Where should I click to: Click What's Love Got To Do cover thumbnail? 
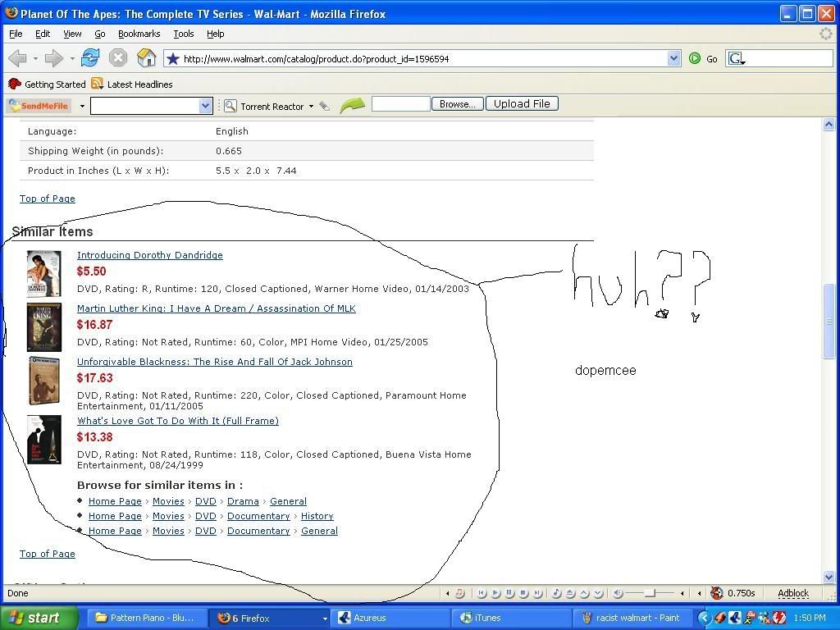coord(44,440)
